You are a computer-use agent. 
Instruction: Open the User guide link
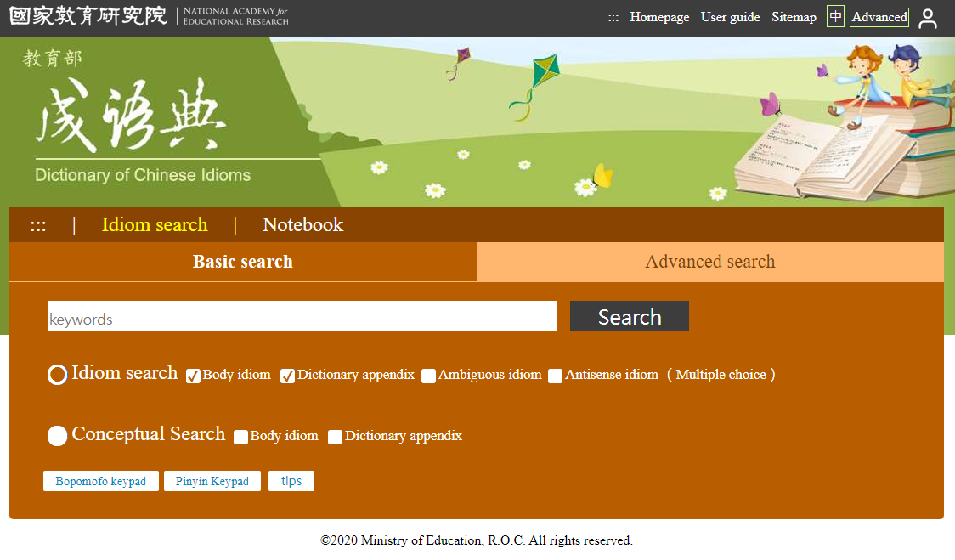pyautogui.click(x=730, y=17)
